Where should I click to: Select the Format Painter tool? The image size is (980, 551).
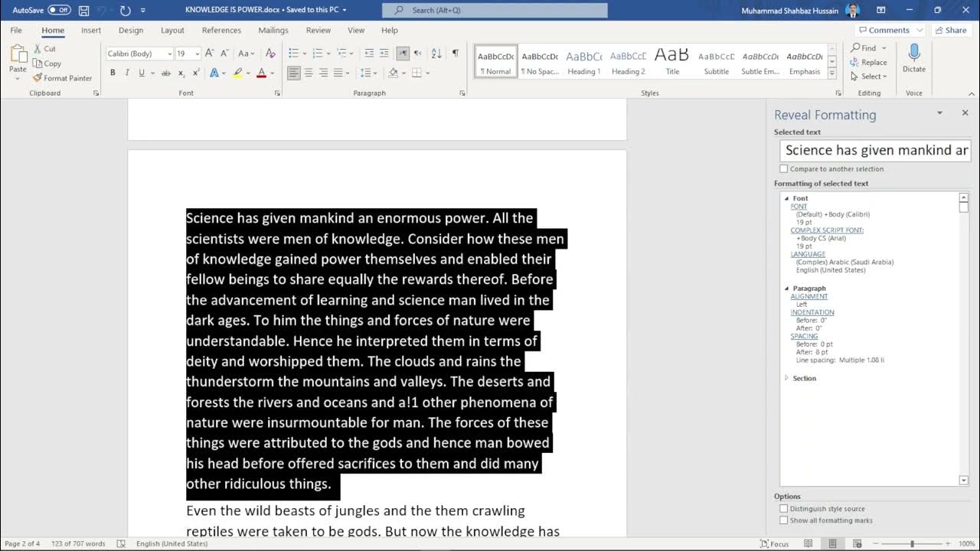(x=62, y=78)
